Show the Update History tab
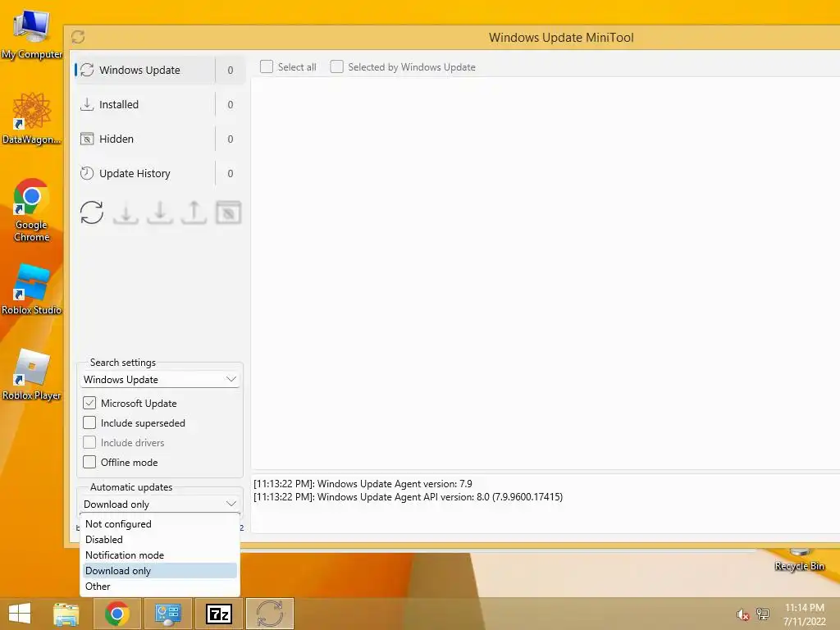The height and width of the screenshot is (630, 840). pos(160,173)
